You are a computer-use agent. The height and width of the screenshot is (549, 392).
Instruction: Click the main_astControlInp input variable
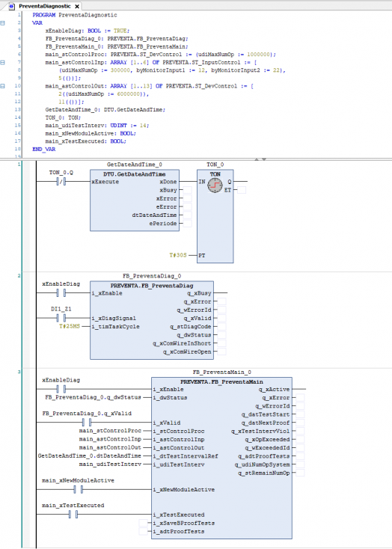(110, 439)
